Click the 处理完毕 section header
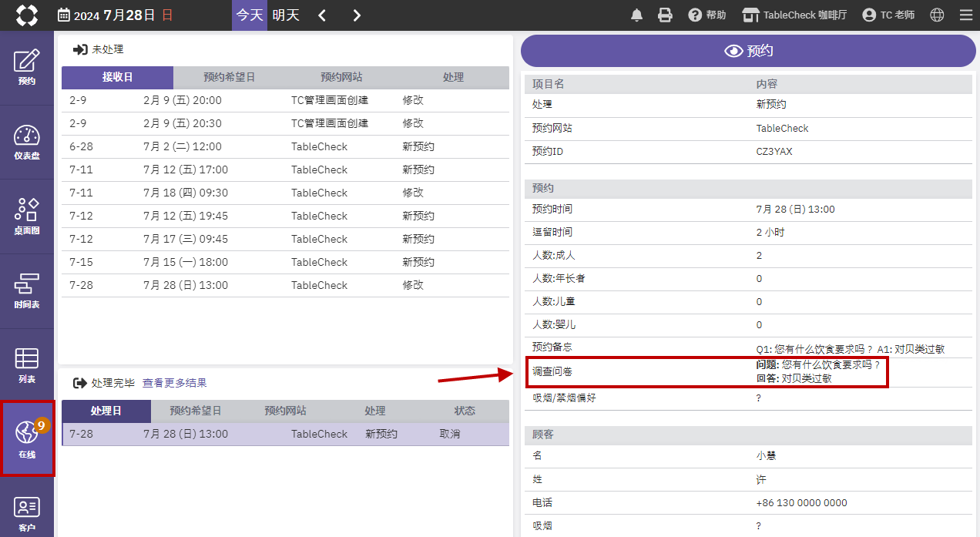 coord(104,383)
